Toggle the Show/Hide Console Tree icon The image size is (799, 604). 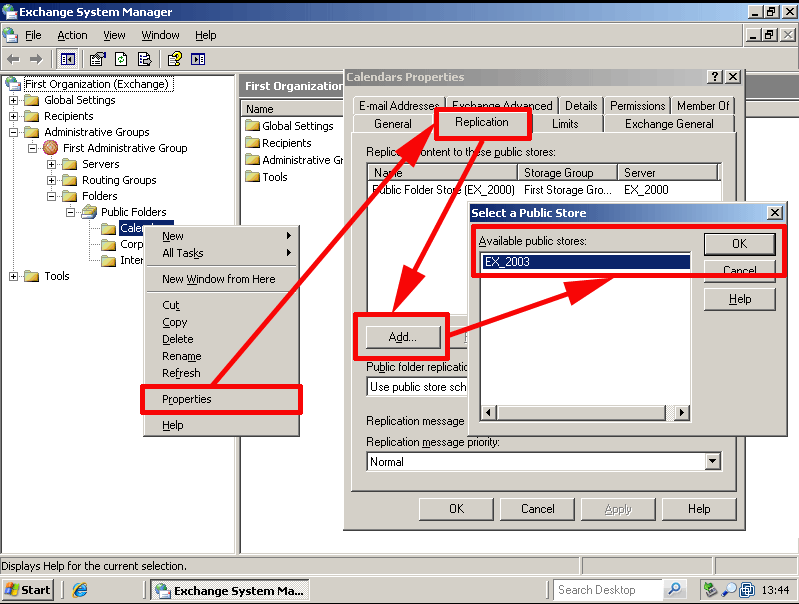[x=67, y=60]
